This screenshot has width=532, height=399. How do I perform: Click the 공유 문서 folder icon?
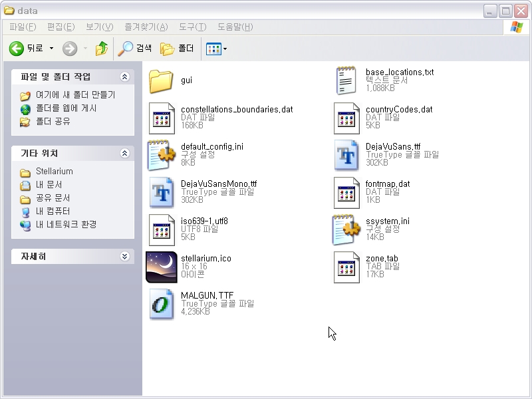pos(25,199)
